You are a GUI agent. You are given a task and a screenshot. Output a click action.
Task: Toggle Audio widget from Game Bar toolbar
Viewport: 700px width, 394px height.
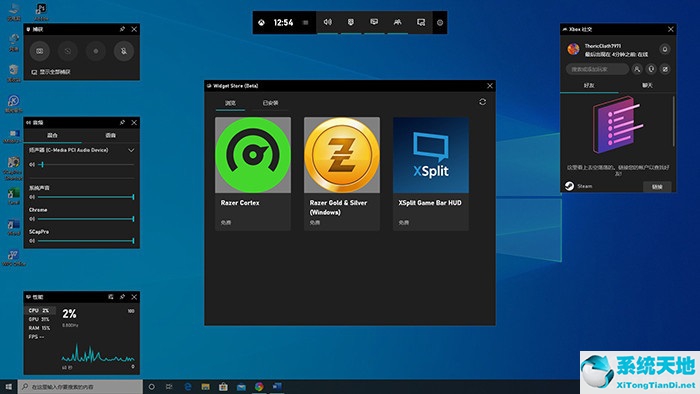pos(328,22)
